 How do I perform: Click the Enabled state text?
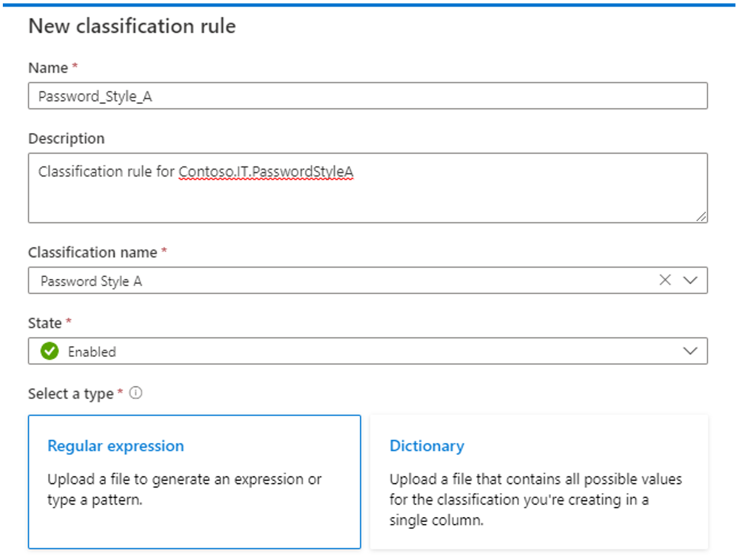(92, 352)
